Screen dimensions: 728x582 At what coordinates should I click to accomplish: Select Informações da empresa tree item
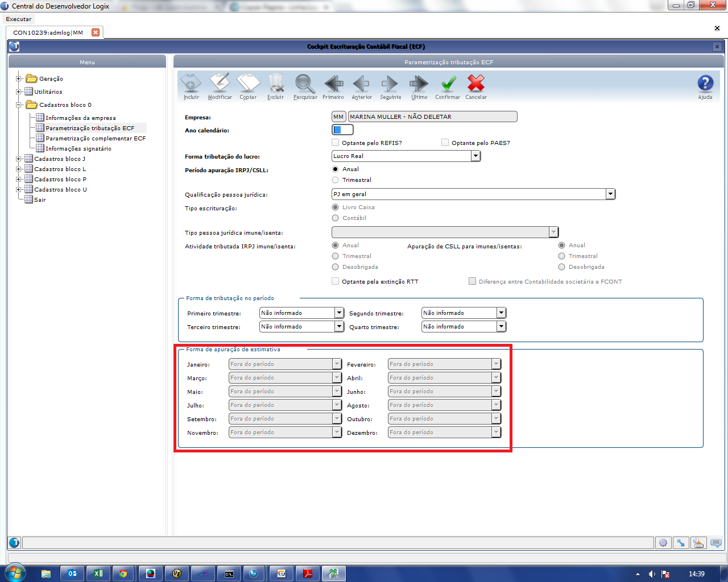point(80,118)
